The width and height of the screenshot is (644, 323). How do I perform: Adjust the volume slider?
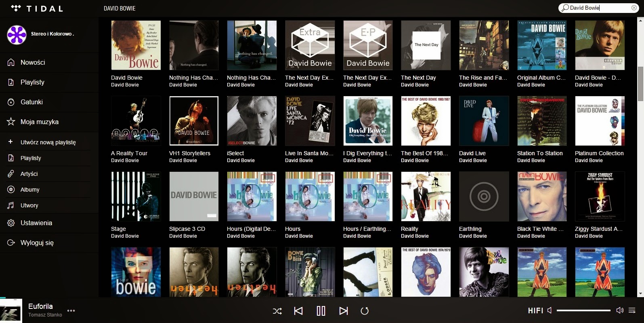point(583,310)
